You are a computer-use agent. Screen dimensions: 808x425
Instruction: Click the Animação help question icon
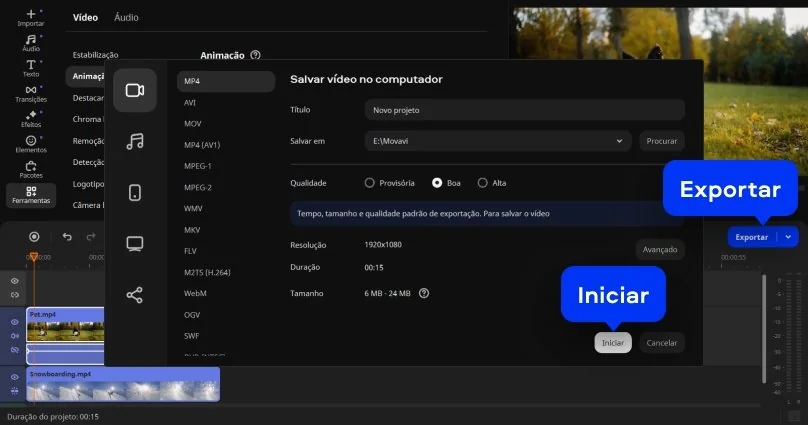tap(256, 56)
